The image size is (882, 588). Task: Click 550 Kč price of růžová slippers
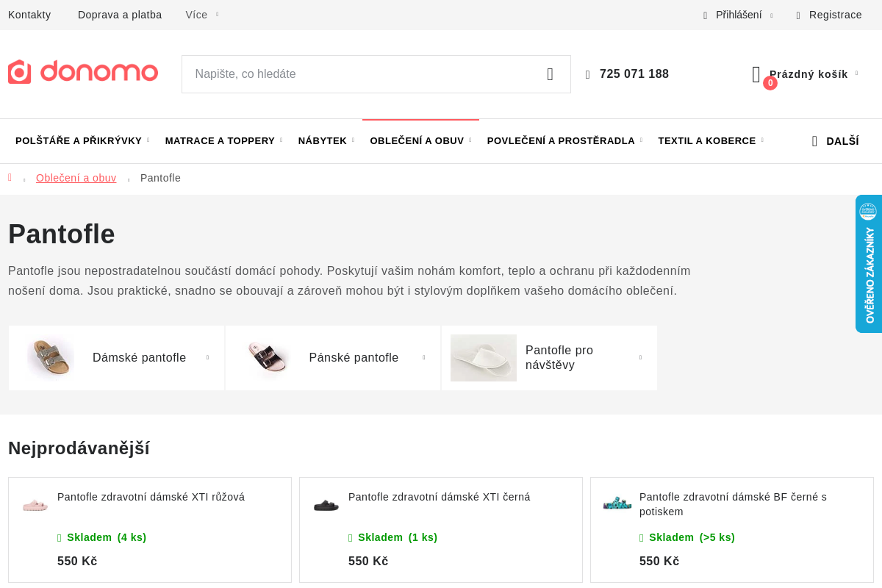pos(77,562)
